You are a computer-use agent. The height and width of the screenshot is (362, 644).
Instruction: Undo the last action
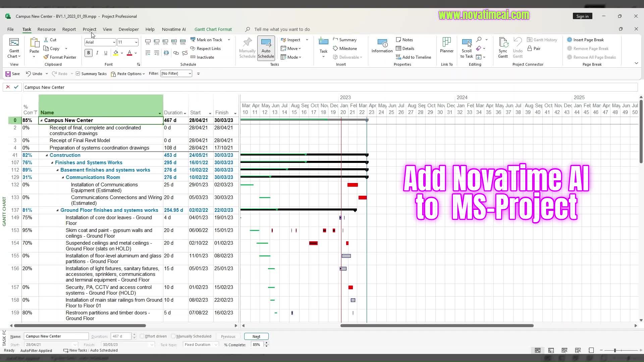(34, 74)
